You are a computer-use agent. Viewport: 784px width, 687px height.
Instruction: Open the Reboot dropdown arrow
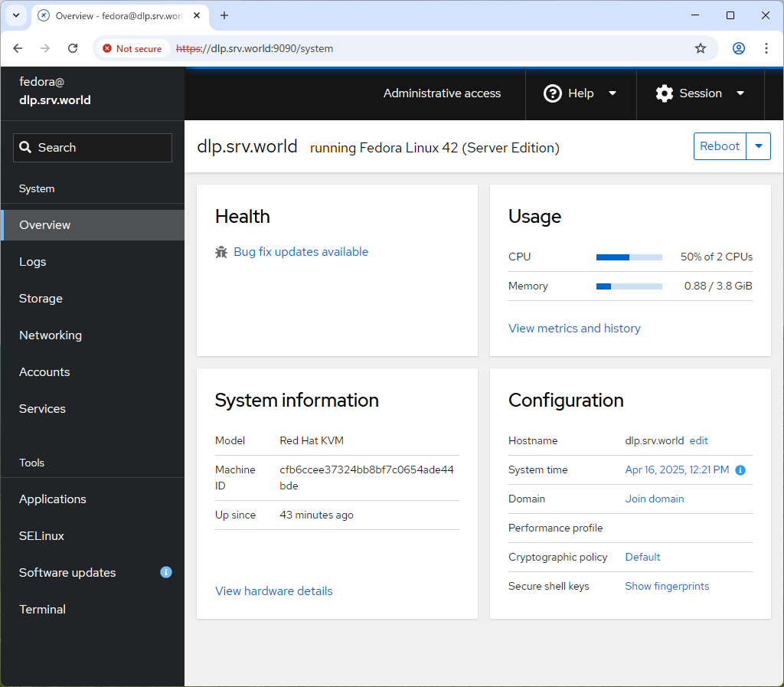[x=759, y=146]
